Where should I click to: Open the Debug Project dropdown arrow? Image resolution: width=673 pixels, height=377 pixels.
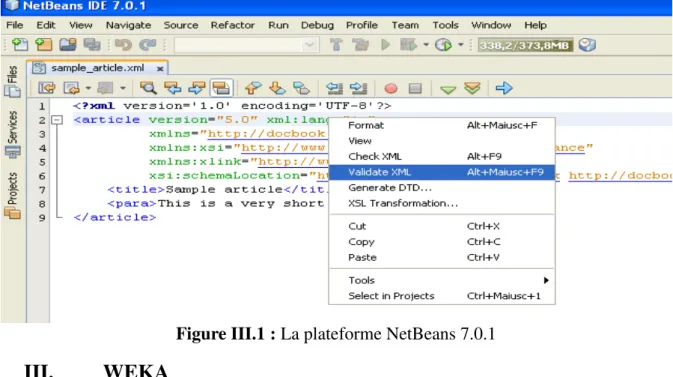[426, 45]
